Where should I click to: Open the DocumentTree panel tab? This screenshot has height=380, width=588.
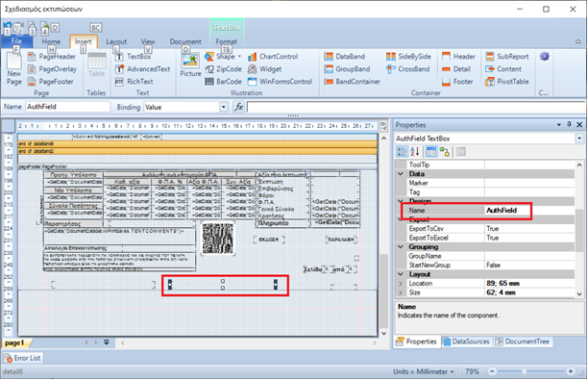[x=523, y=342]
